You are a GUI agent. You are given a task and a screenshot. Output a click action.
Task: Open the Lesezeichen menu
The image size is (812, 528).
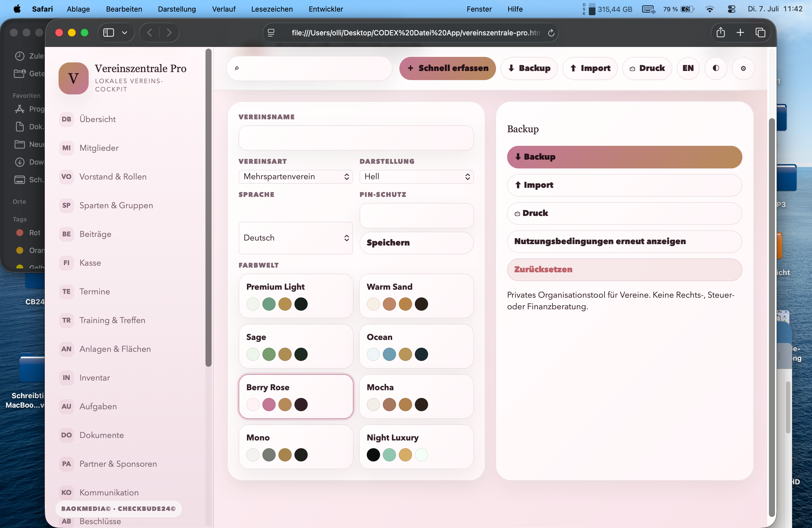click(272, 9)
